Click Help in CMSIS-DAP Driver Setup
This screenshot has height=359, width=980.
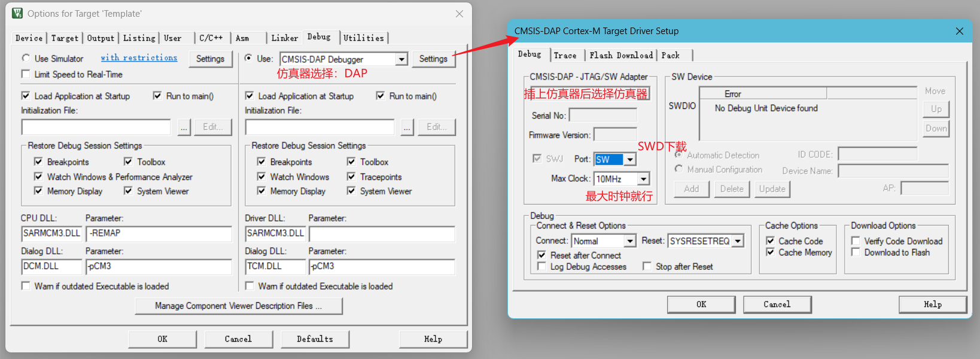933,305
